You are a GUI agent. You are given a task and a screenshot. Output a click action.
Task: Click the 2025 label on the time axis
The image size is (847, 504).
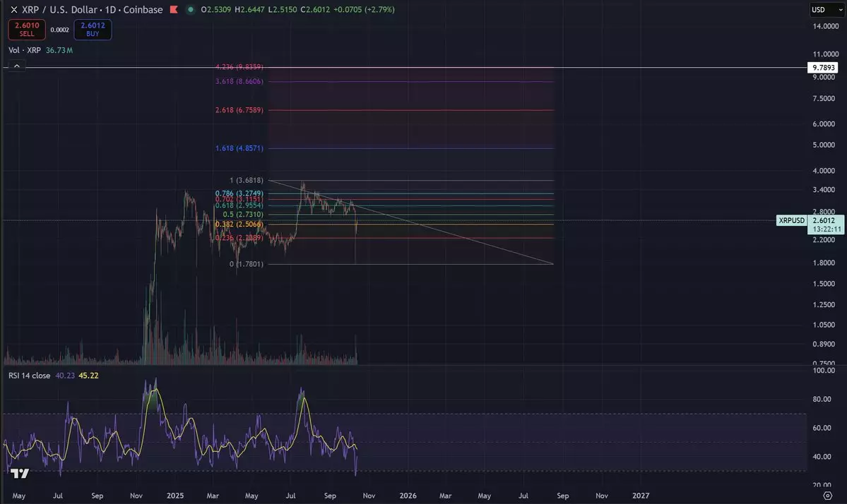[174, 496]
